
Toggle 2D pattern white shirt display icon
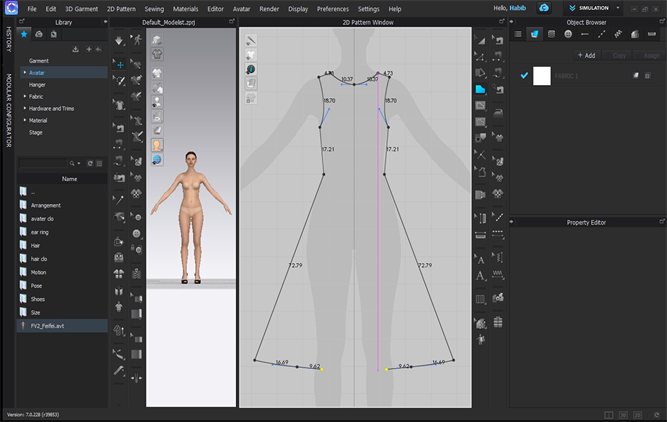pos(251,55)
